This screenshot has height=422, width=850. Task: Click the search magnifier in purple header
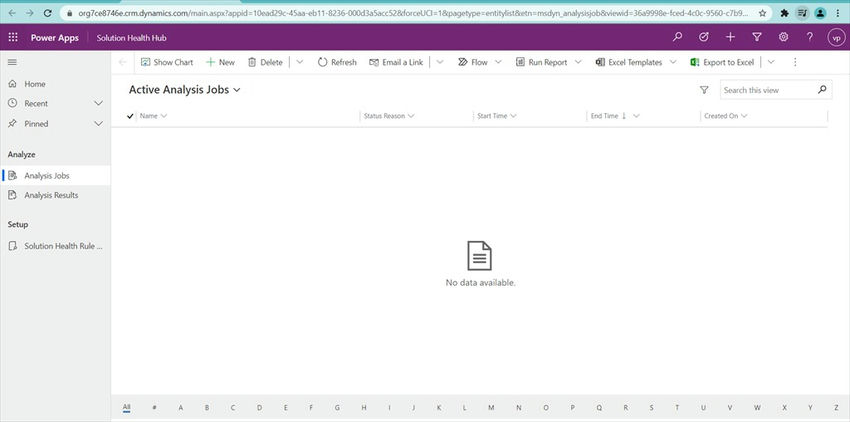677,37
